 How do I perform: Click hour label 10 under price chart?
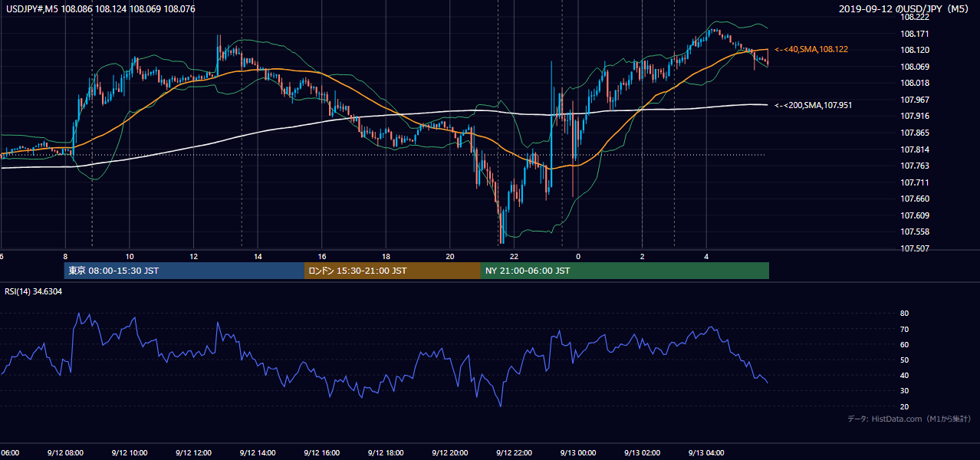130,257
